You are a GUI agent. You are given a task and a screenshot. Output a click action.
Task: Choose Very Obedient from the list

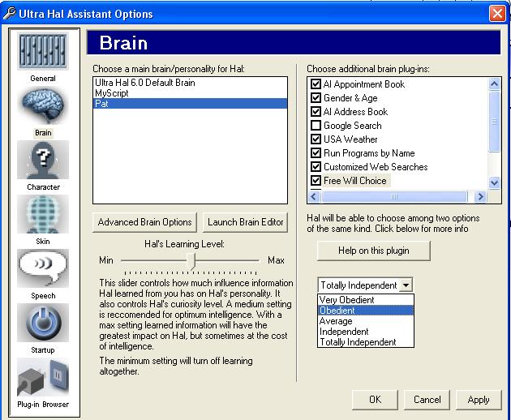click(365, 300)
